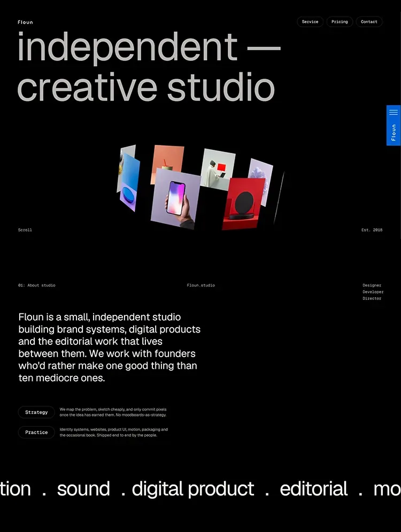
Task: Open the Pricing nav pill
Action: (x=340, y=22)
